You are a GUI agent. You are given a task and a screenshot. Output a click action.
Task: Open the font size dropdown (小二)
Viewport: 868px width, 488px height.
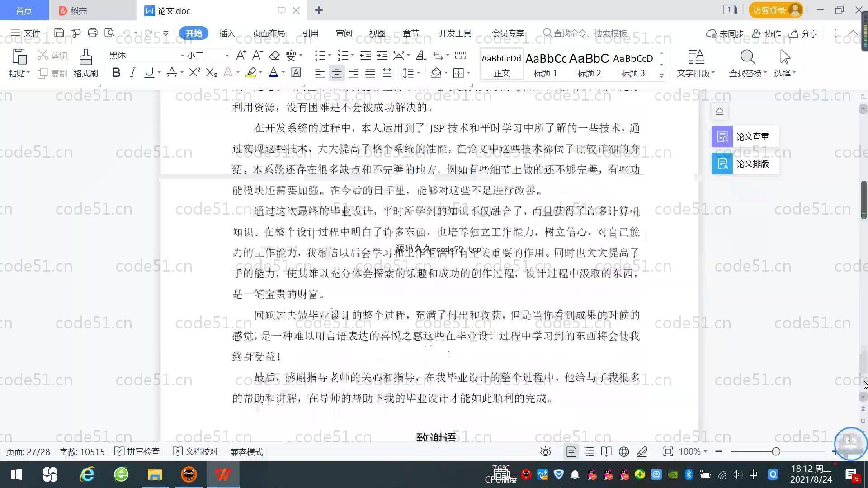point(226,56)
